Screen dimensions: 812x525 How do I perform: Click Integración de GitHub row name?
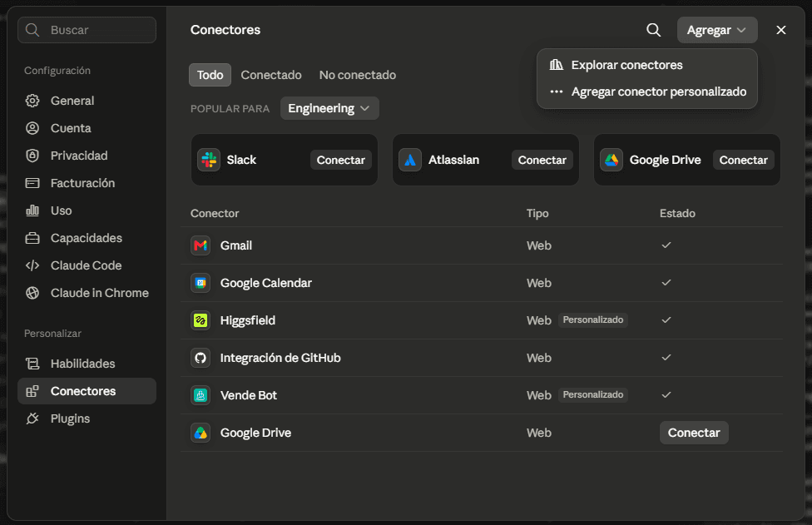click(280, 358)
